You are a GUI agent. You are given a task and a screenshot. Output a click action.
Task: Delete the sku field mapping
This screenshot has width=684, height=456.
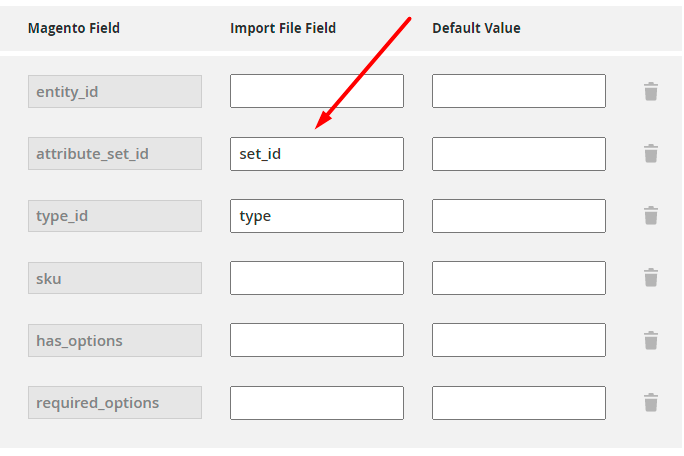[x=651, y=278]
